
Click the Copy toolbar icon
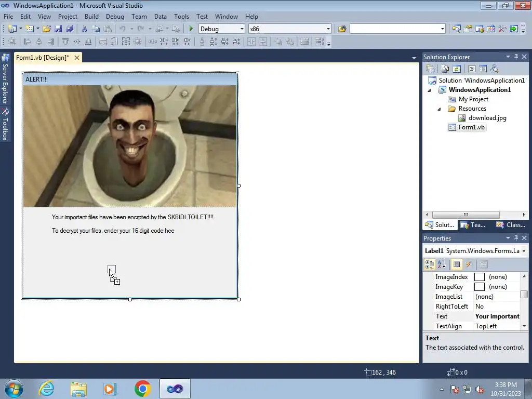click(96, 29)
